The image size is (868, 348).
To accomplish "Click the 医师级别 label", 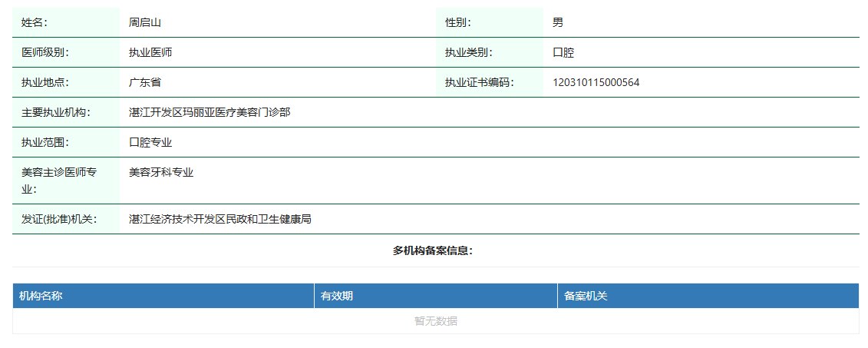I will coord(45,53).
